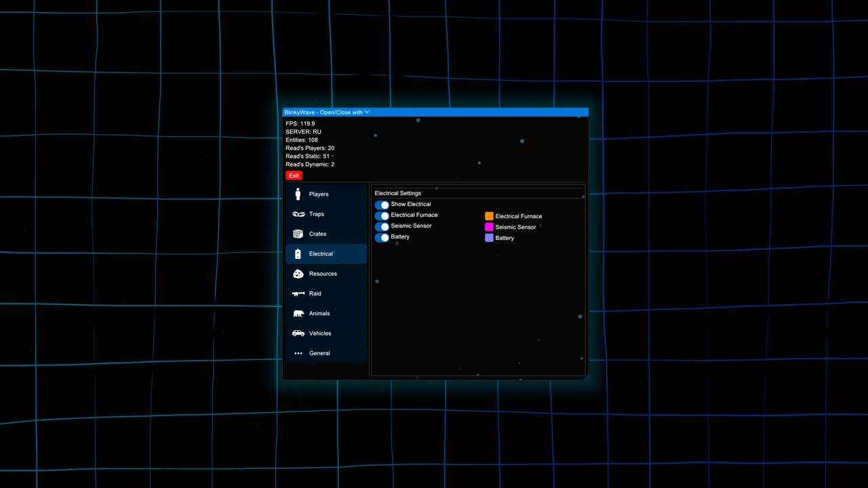Open the Crates box icon

tap(298, 234)
